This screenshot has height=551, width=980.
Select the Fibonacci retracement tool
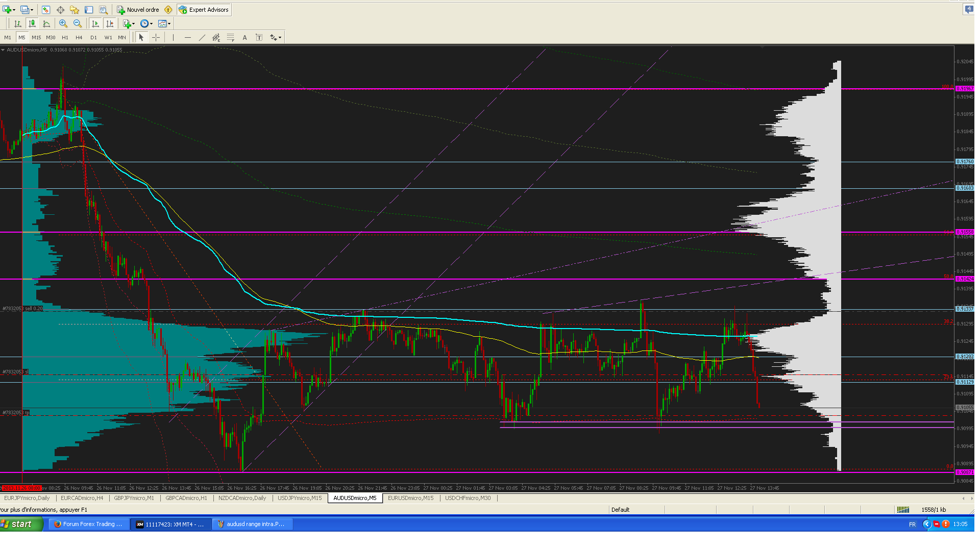pyautogui.click(x=231, y=37)
